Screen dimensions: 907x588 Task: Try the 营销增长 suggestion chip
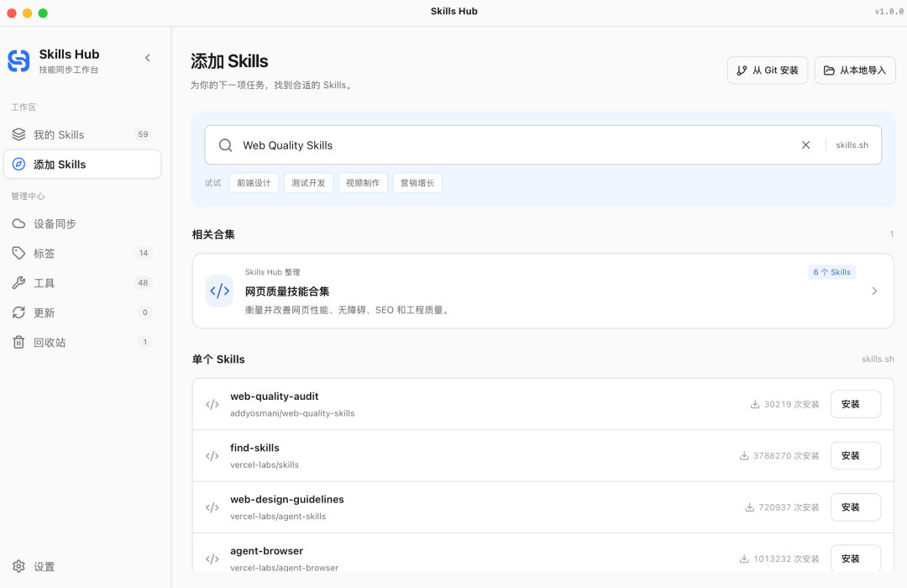click(417, 183)
